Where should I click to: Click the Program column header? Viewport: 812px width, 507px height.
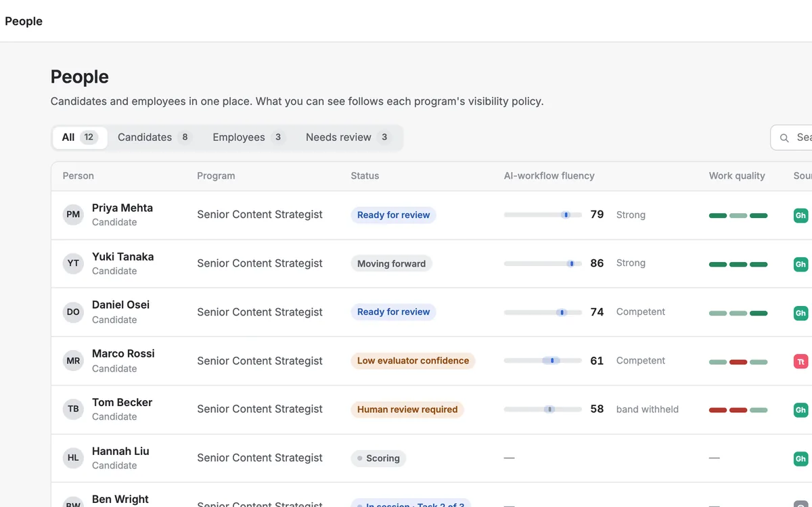pyautogui.click(x=216, y=176)
